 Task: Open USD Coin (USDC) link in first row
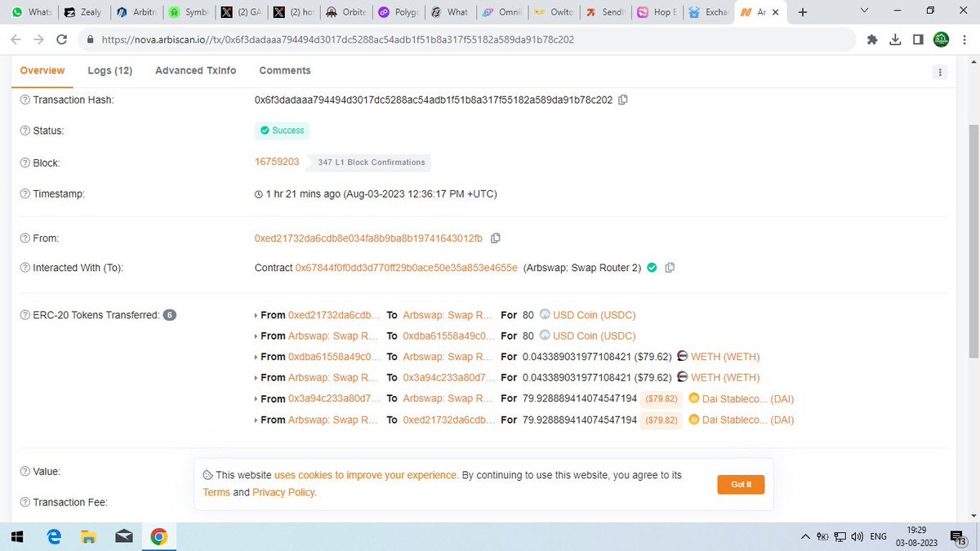coord(594,314)
